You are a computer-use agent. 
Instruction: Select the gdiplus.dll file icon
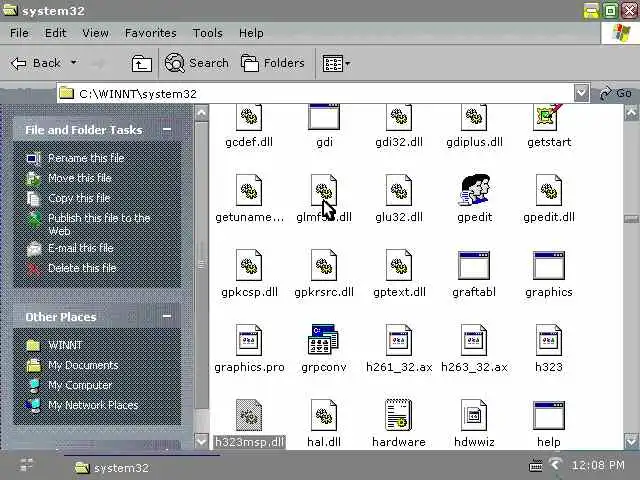pos(474,118)
